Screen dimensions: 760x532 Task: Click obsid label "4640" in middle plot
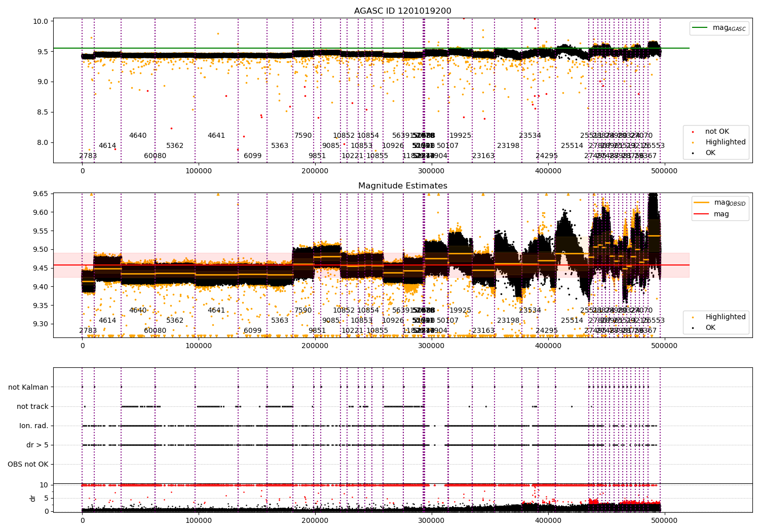138,311
